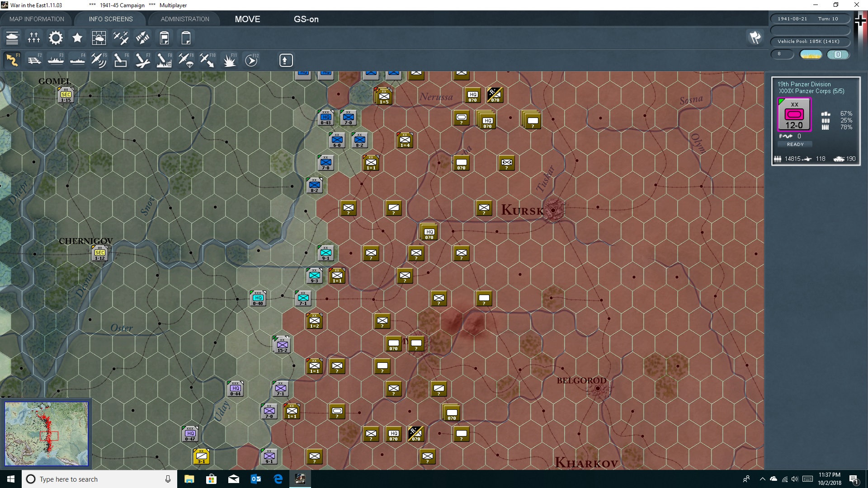Open the event log flag document icon
This screenshot has width=868, height=488.
pos(164,38)
